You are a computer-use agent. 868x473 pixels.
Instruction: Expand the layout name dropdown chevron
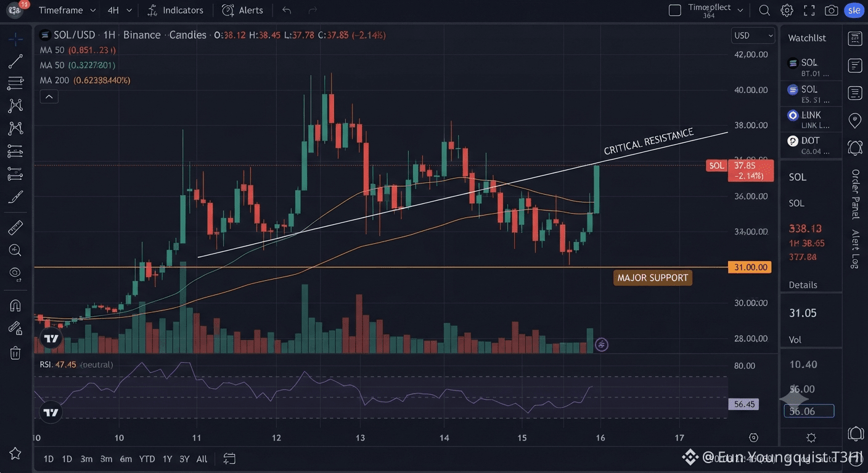tap(740, 10)
